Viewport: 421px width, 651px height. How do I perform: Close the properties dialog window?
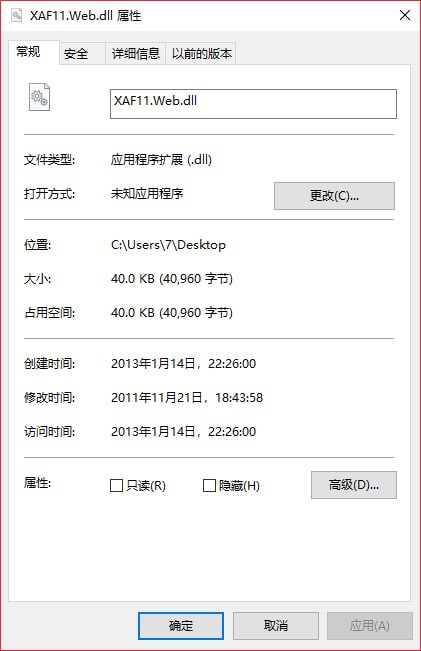click(405, 15)
